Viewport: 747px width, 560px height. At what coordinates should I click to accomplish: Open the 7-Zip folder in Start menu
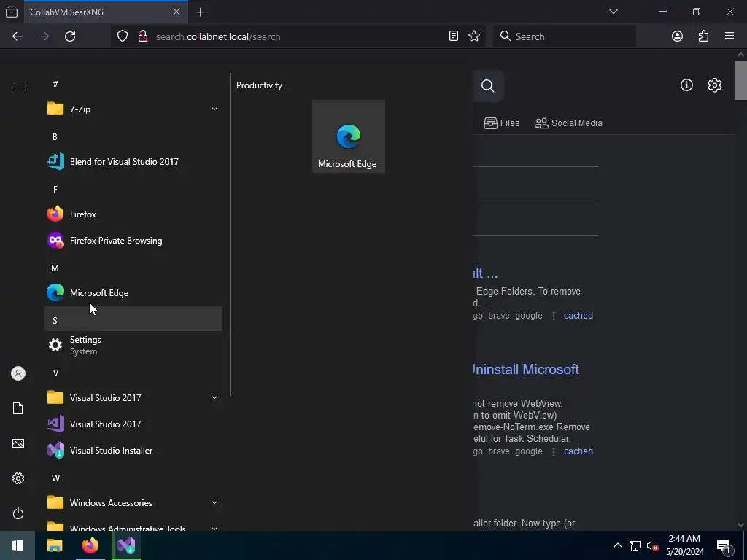coord(133,109)
